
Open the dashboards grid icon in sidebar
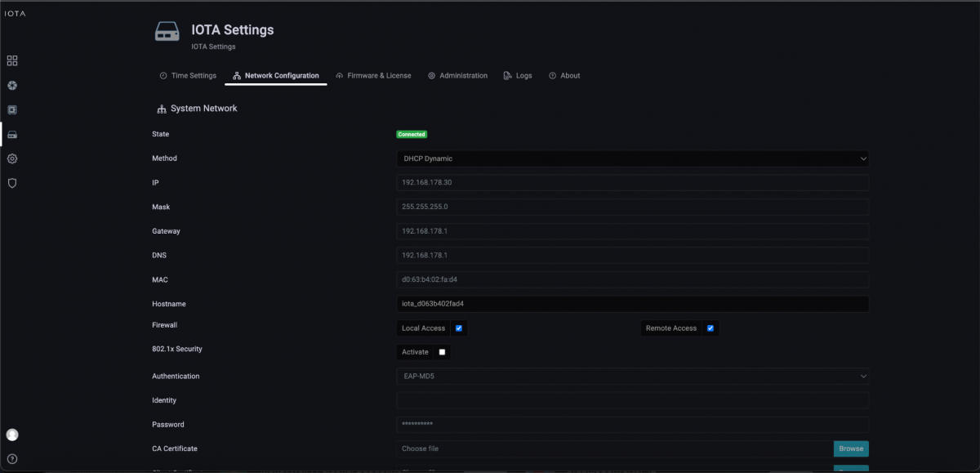(12, 60)
